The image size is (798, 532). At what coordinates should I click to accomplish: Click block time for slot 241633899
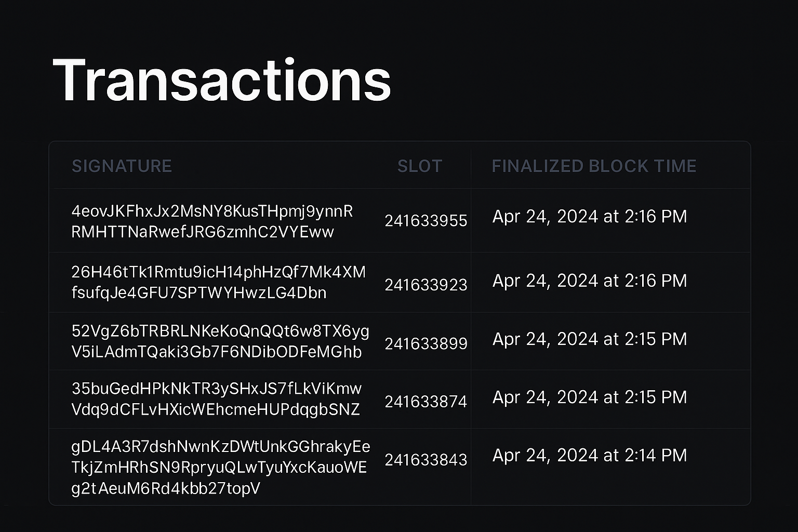click(590, 339)
